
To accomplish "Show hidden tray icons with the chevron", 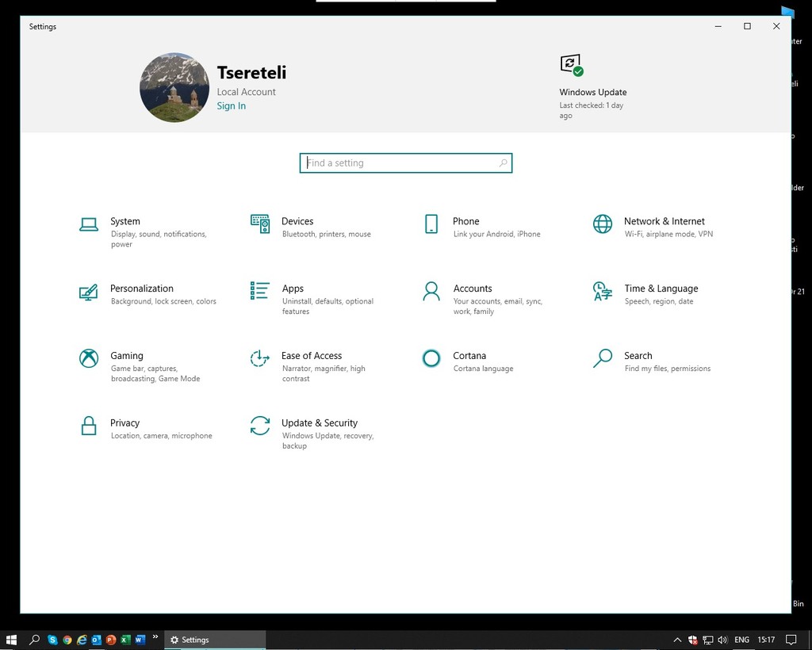I will click(x=677, y=640).
